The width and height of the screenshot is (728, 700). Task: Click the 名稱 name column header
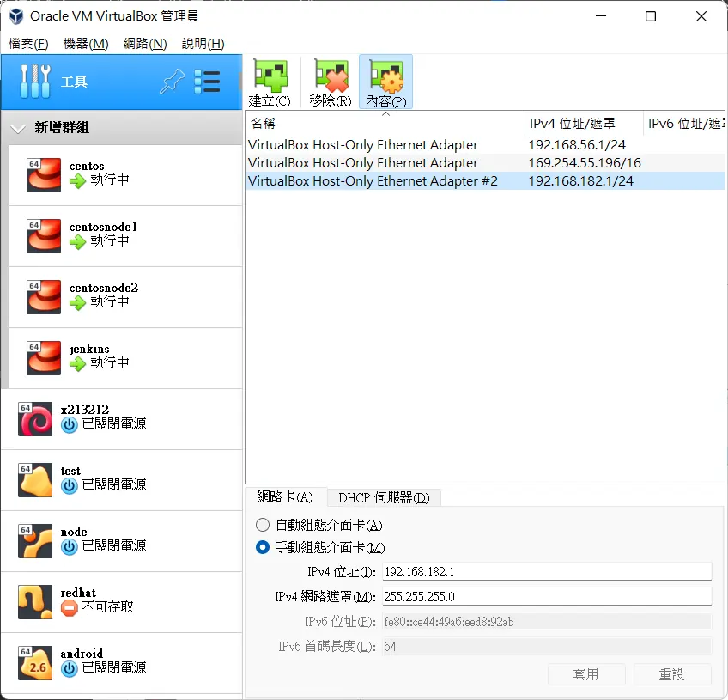385,123
